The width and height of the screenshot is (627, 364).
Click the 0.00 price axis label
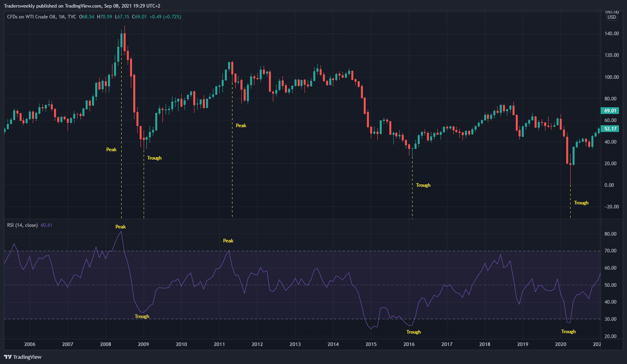pyautogui.click(x=609, y=185)
